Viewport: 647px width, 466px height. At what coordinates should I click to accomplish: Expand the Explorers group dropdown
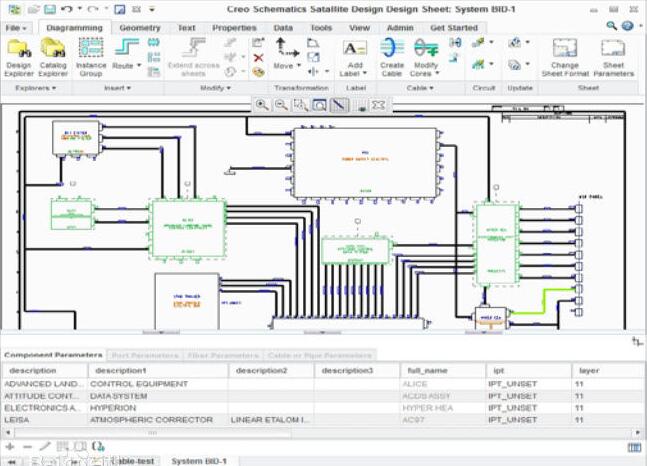[35, 88]
